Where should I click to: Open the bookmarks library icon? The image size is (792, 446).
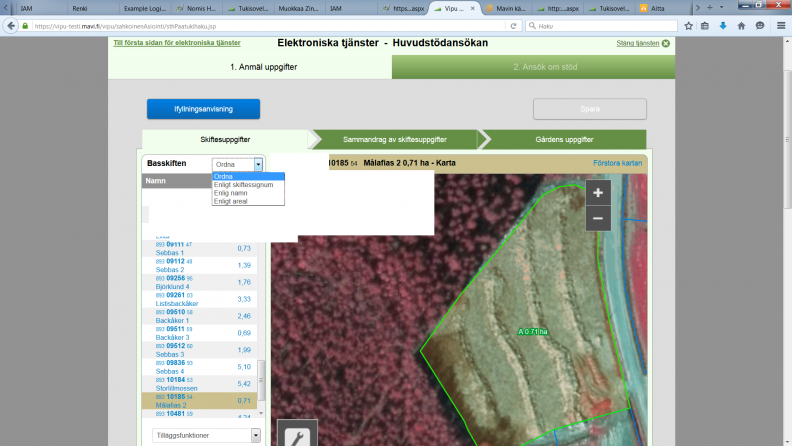coord(705,26)
